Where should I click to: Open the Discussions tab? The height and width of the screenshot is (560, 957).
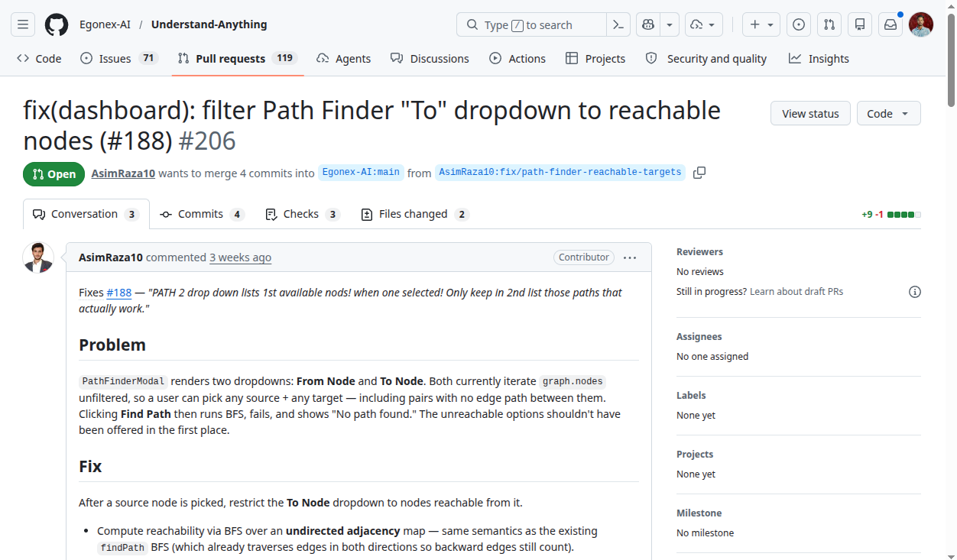tap(430, 58)
